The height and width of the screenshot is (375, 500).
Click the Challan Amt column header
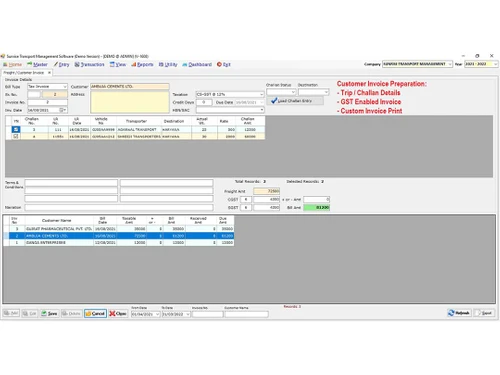(248, 121)
